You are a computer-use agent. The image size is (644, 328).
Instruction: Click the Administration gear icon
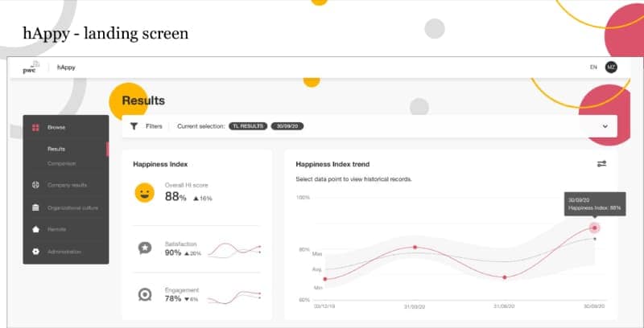coord(35,252)
